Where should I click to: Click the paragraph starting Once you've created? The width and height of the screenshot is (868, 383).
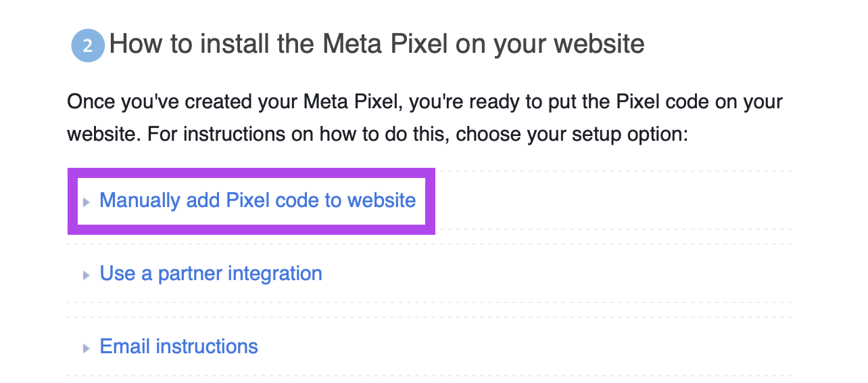(x=425, y=118)
